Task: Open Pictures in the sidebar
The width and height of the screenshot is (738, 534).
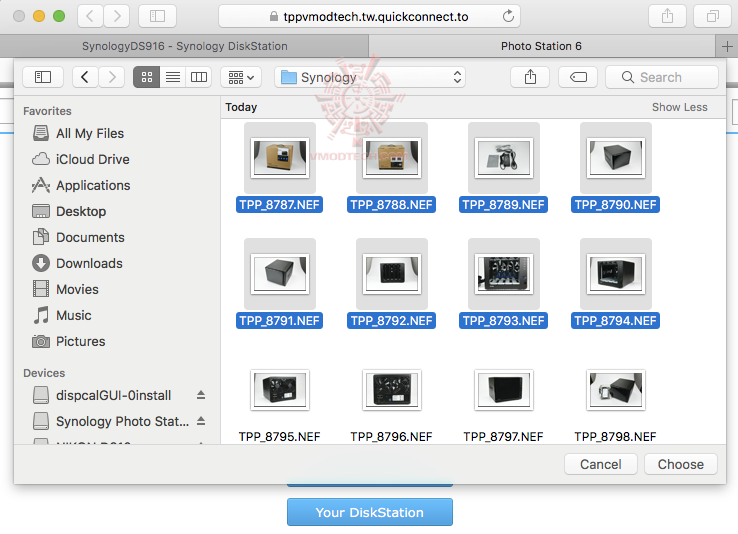Action: point(68,342)
